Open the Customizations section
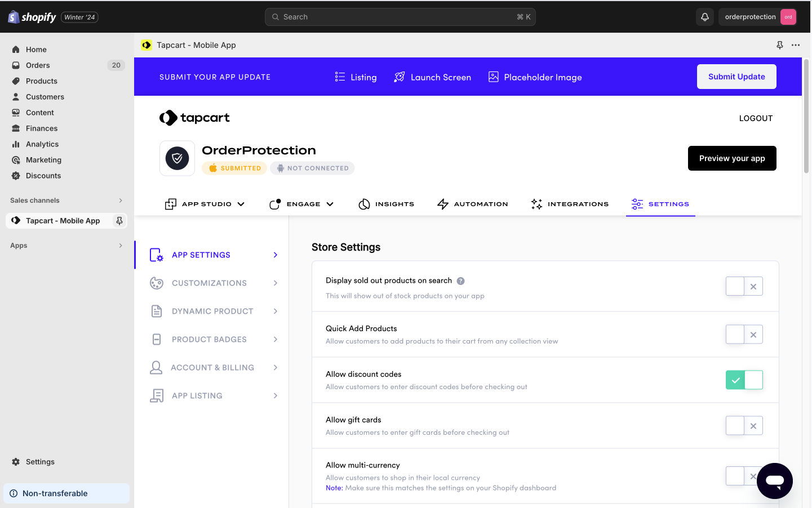Screen dimensions: 812x508 pyautogui.click(x=214, y=283)
